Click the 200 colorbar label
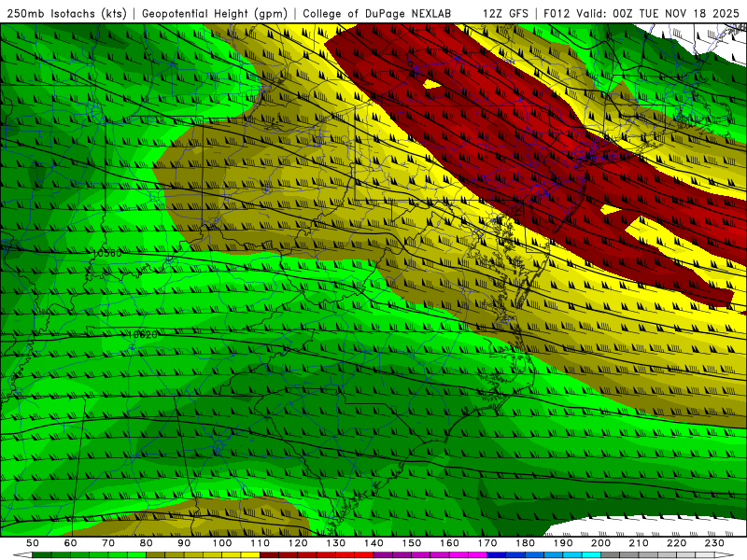 click(x=601, y=543)
